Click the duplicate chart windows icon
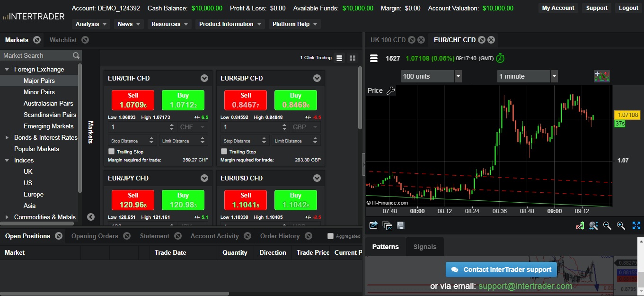Screen dimensions: 644x296 pyautogui.click(x=387, y=225)
